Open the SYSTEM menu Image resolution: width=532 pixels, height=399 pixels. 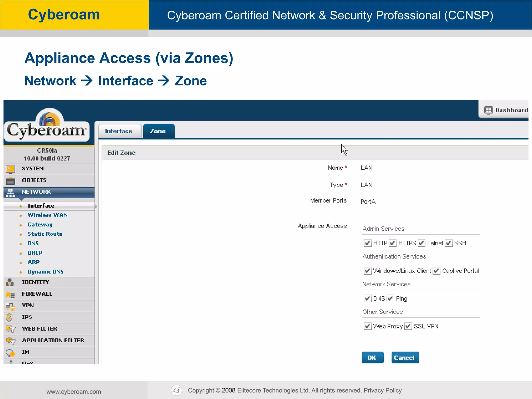click(49, 169)
